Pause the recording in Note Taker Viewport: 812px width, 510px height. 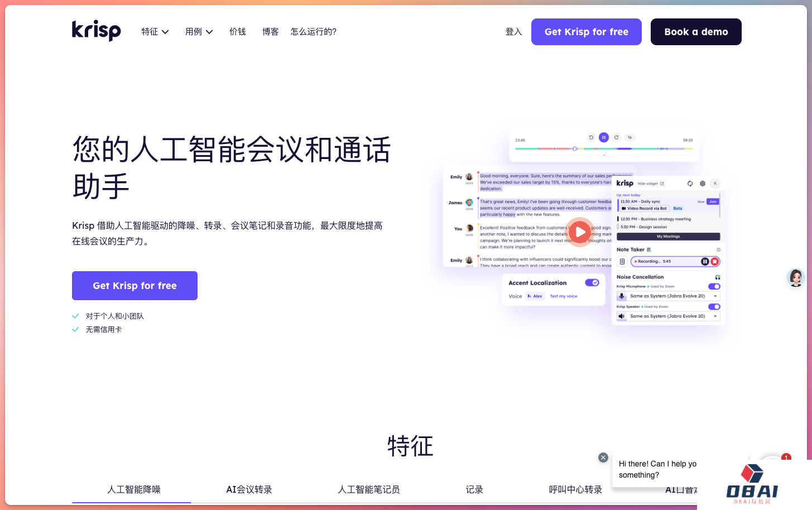[705, 261]
